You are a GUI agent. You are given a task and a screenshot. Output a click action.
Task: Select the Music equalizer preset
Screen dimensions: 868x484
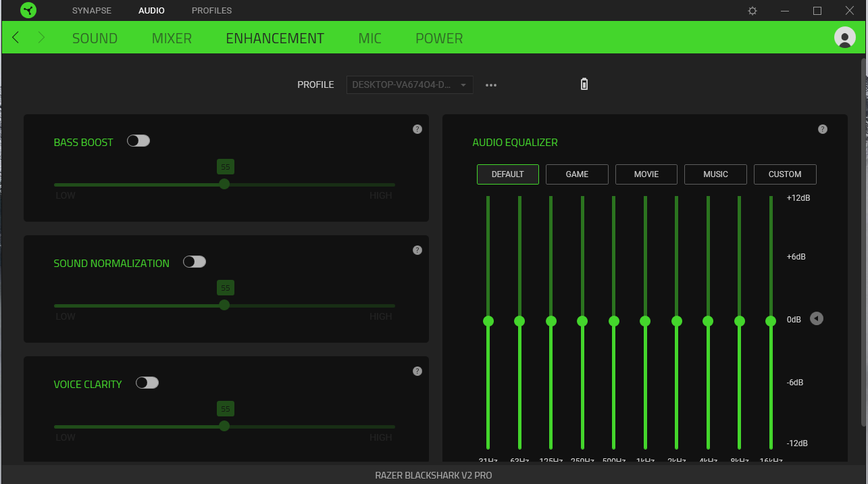tap(715, 174)
